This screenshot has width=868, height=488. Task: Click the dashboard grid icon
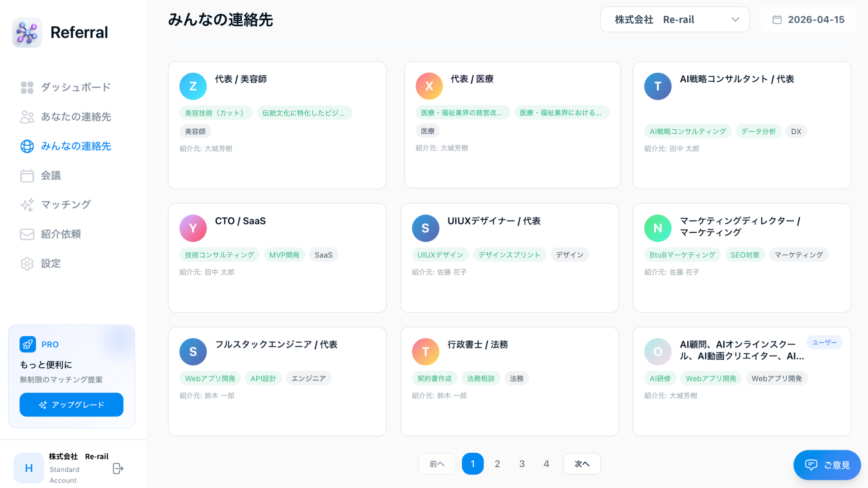click(27, 88)
